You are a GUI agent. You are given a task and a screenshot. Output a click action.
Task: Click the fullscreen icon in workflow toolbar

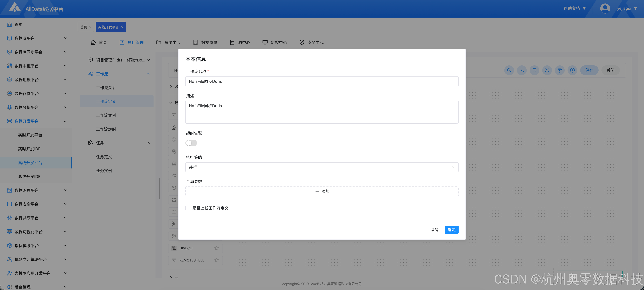[547, 70]
